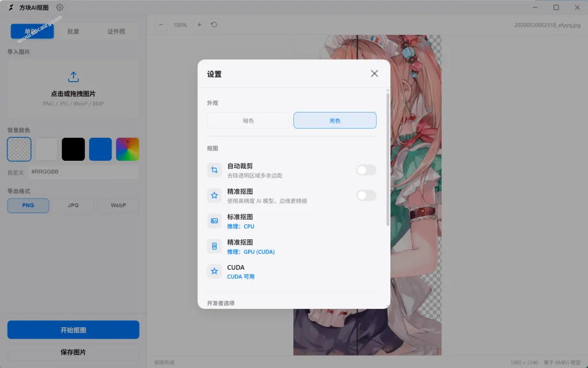
Task: Click the CUDA 可用 status text
Action: 241,277
